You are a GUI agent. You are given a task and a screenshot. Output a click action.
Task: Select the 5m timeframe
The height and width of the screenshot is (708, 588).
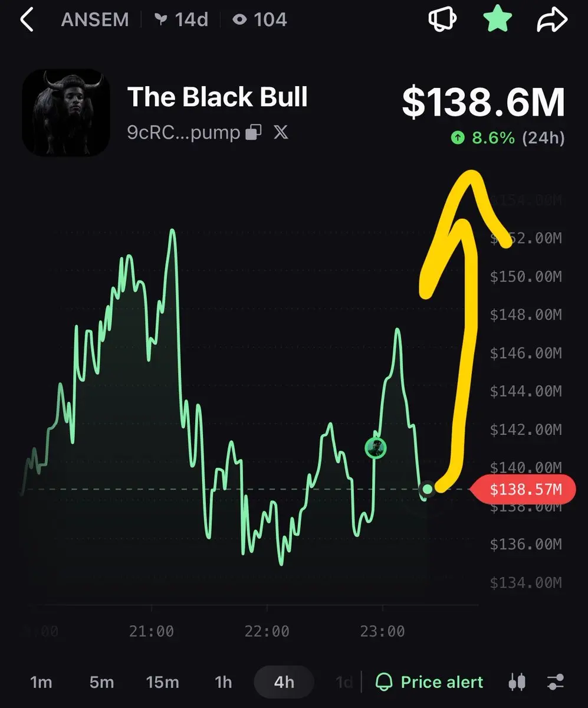click(101, 683)
